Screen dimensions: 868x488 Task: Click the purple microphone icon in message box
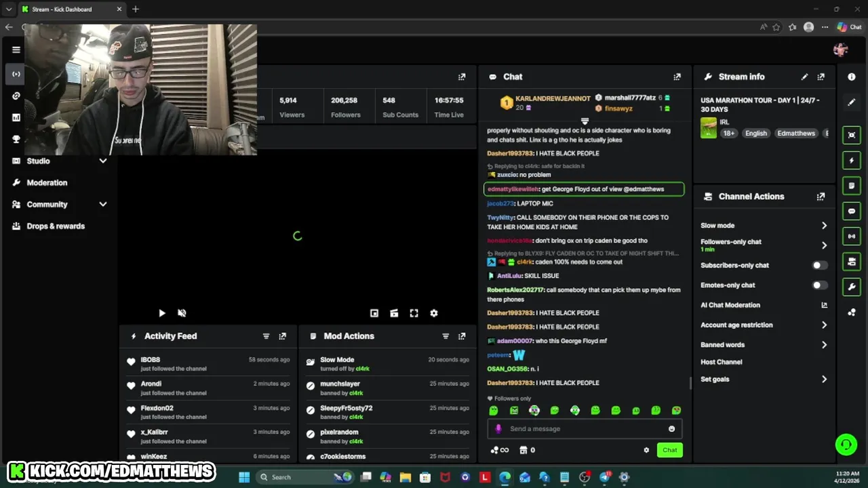tap(498, 428)
